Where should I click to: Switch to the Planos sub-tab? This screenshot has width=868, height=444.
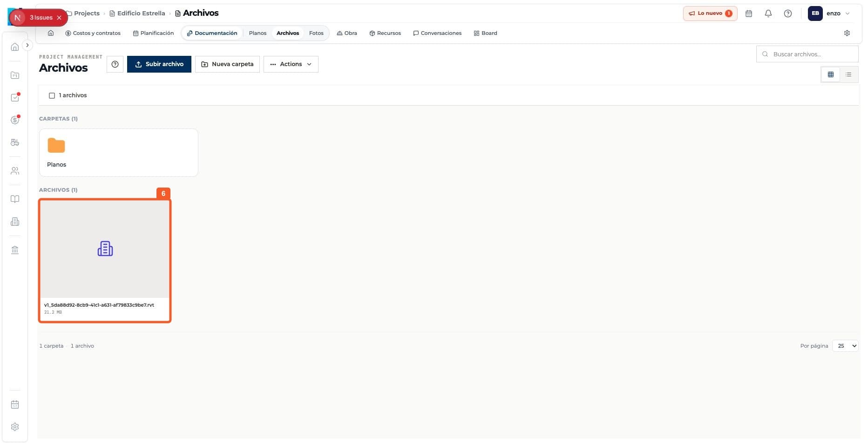click(258, 33)
